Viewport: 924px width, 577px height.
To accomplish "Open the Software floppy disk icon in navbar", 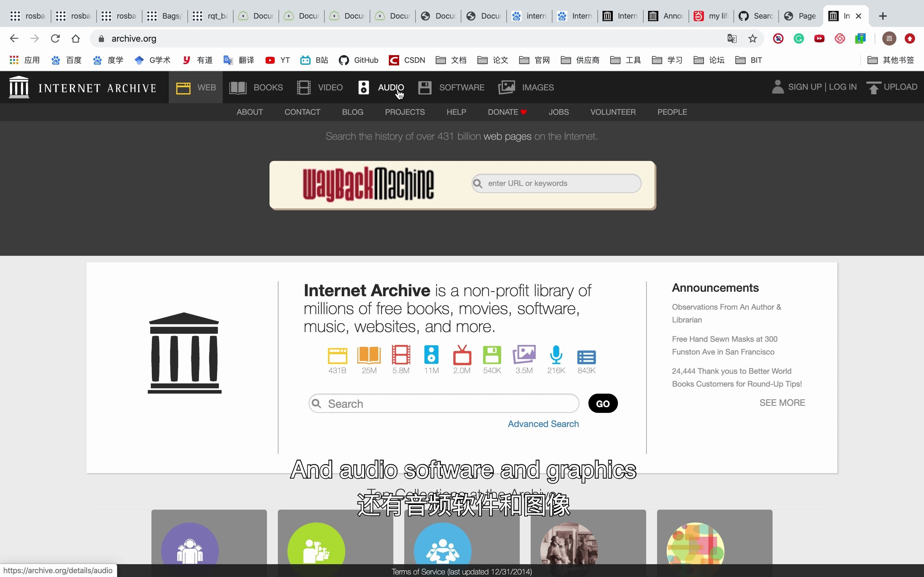I will coord(424,88).
